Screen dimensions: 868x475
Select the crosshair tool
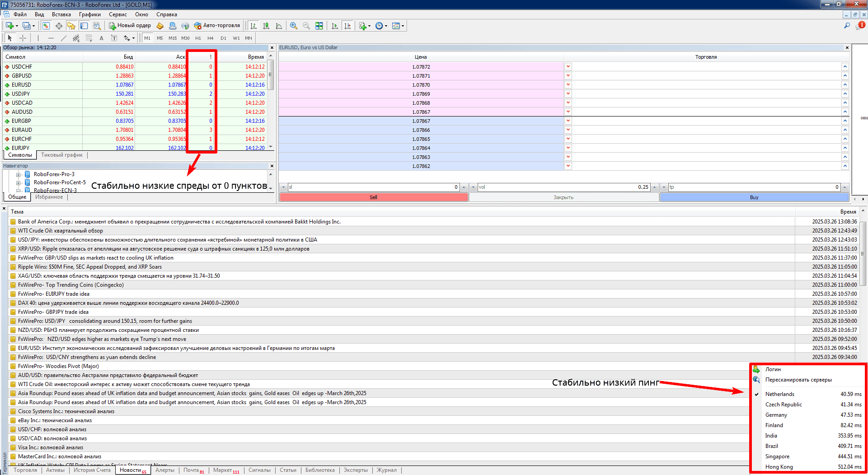coord(23,38)
